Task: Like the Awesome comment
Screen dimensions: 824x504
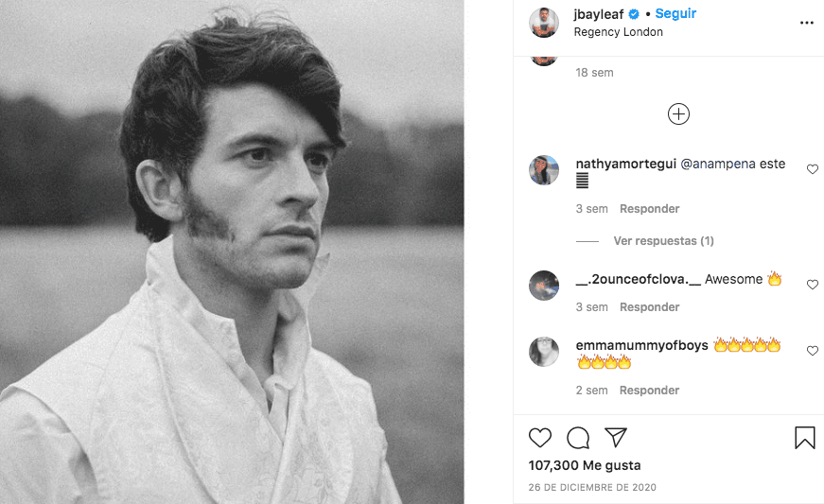Action: 812,285
